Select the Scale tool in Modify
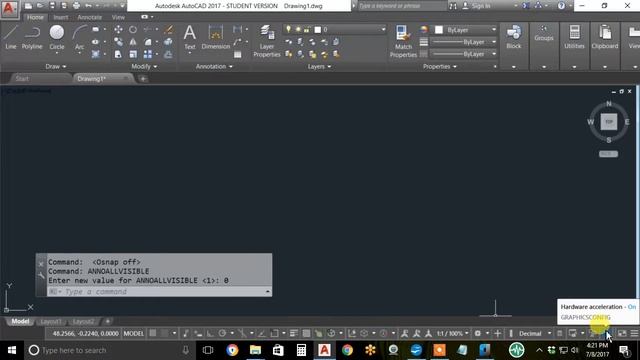Image resolution: width=640 pixels, height=360 pixels. pyautogui.click(x=133, y=54)
